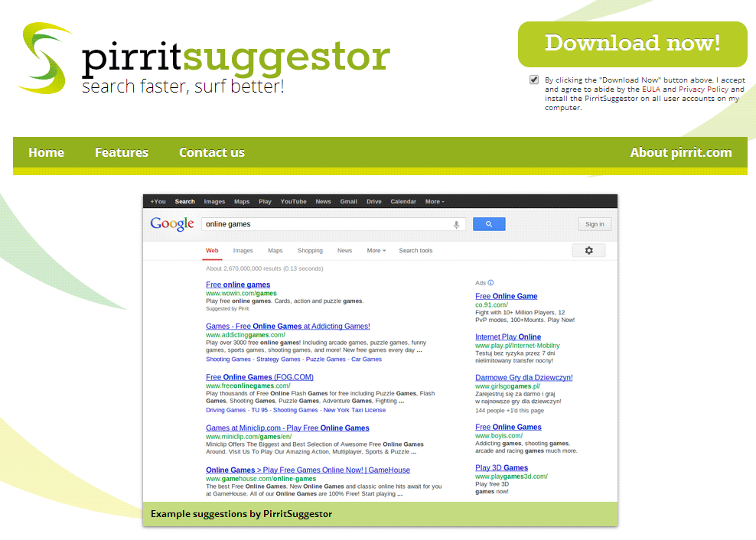Click Maps in the black bar
This screenshot has width=756, height=540.
(242, 201)
